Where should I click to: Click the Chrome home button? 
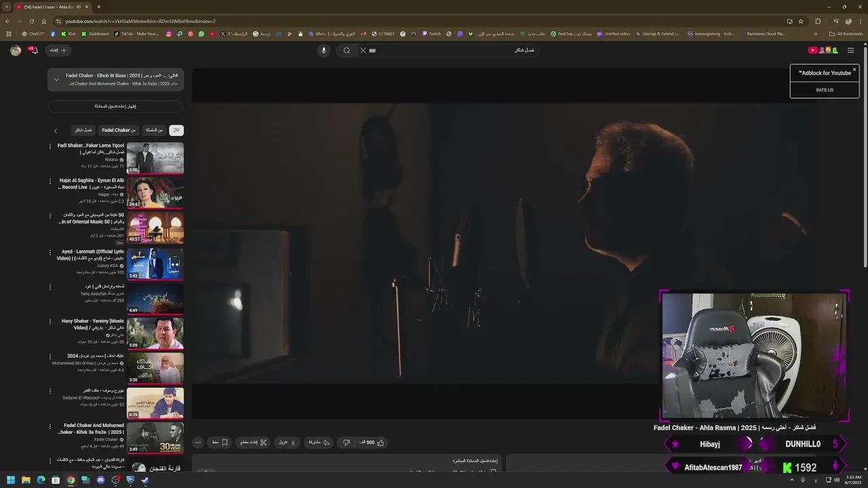44,21
